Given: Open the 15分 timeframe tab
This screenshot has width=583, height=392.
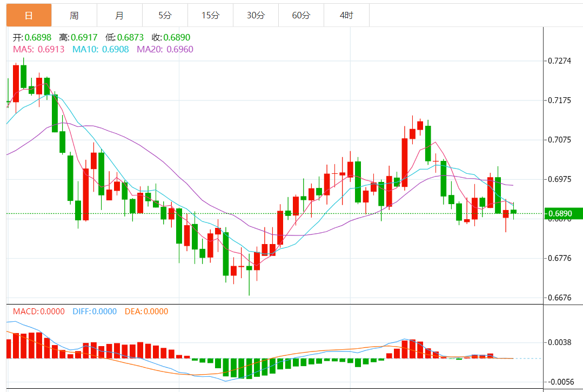Looking at the screenshot, I should [x=210, y=15].
